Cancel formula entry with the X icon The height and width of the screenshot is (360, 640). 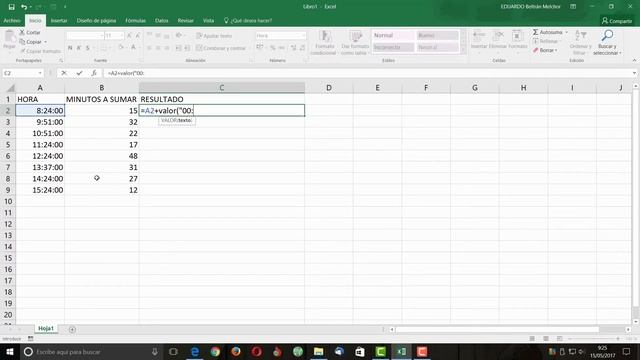tap(64, 73)
